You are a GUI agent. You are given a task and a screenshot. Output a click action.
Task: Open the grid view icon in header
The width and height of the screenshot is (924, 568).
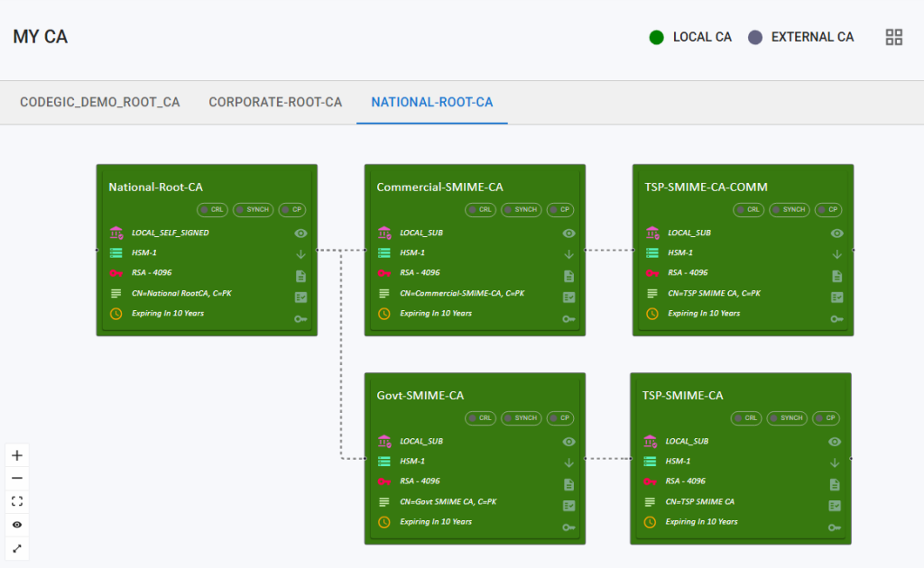pyautogui.click(x=894, y=37)
